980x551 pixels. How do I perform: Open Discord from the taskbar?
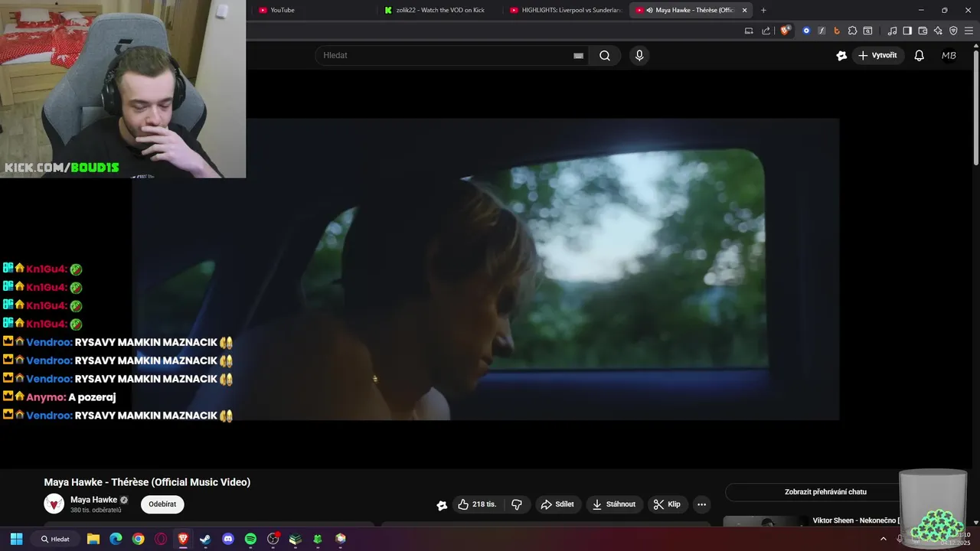click(227, 539)
